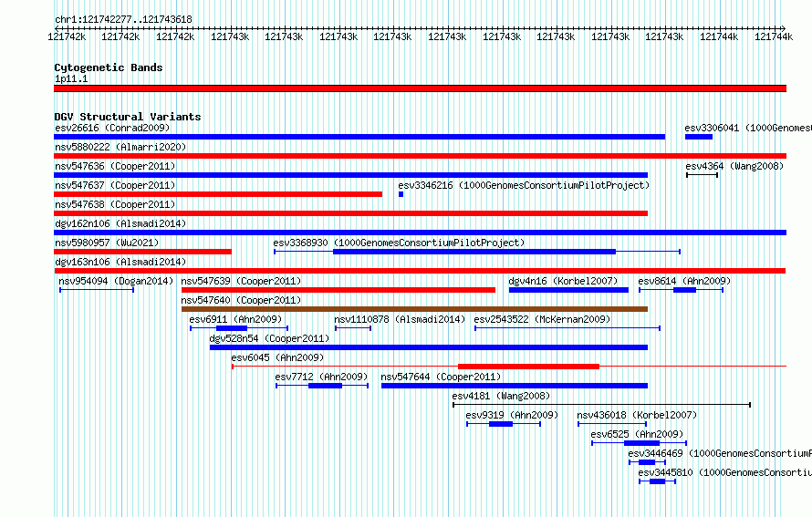This screenshot has height=517, width=812.
Task: Select the esv26616 (Conrad2009) variant bar
Action: (x=359, y=137)
